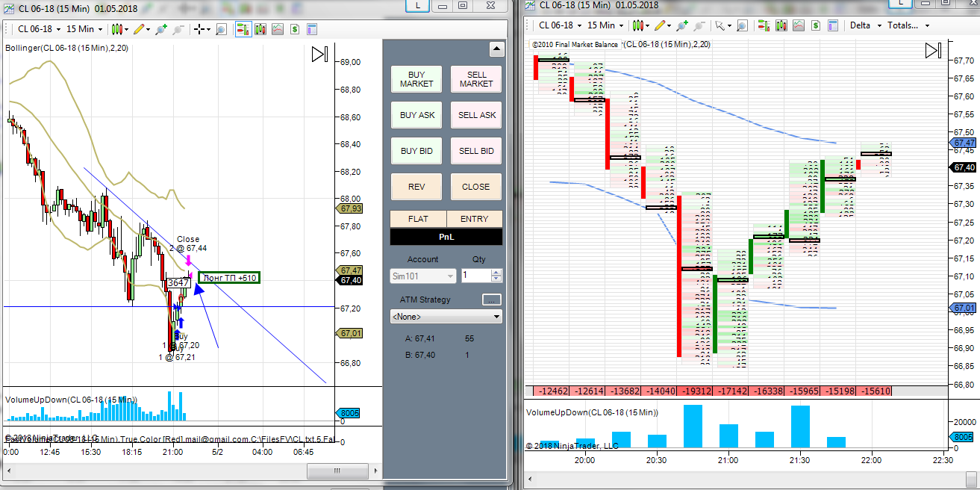Toggle Chart Trader panel in left chart toolbar
980x490 pixels.
[x=243, y=29]
